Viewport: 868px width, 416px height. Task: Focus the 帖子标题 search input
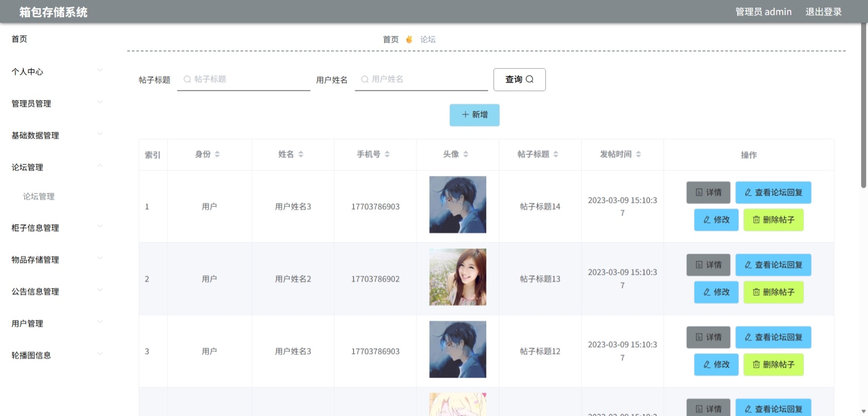244,79
